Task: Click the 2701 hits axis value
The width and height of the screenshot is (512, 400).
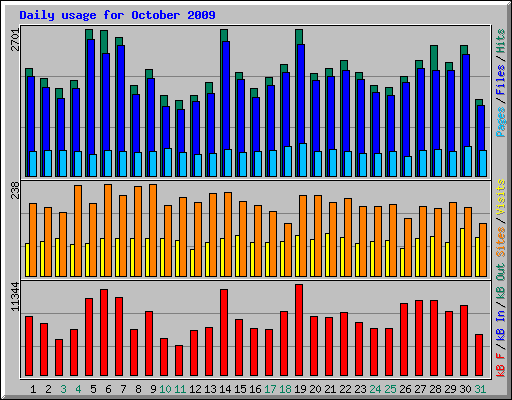Action: pyautogui.click(x=15, y=40)
